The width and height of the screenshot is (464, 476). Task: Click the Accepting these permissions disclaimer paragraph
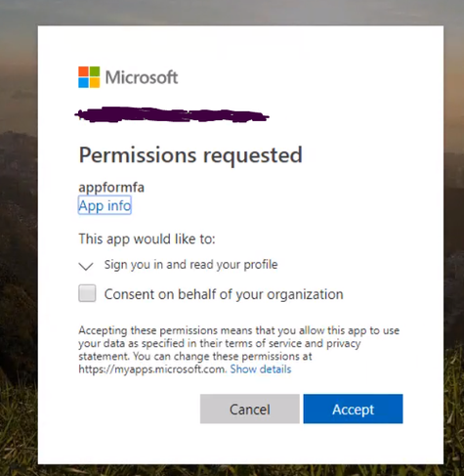pyautogui.click(x=239, y=350)
